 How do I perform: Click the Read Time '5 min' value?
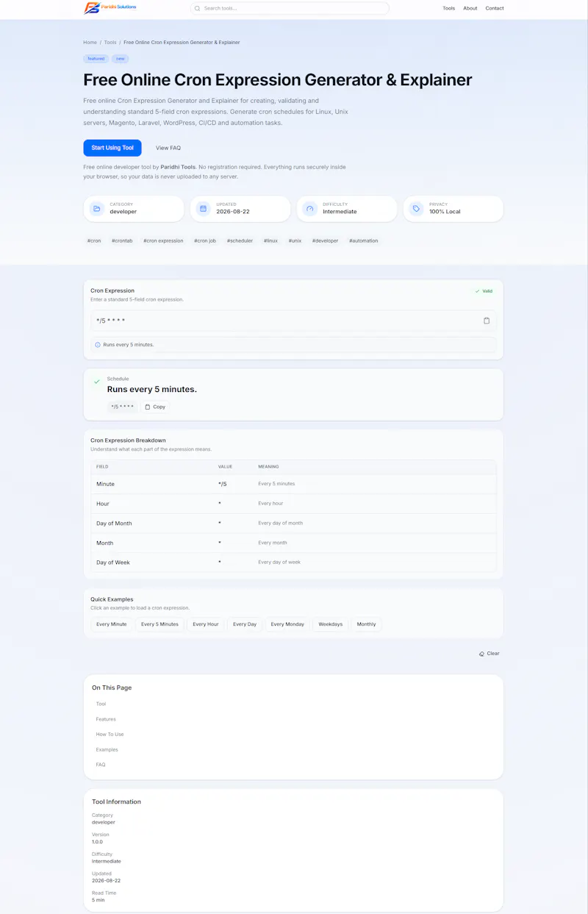pos(98,900)
